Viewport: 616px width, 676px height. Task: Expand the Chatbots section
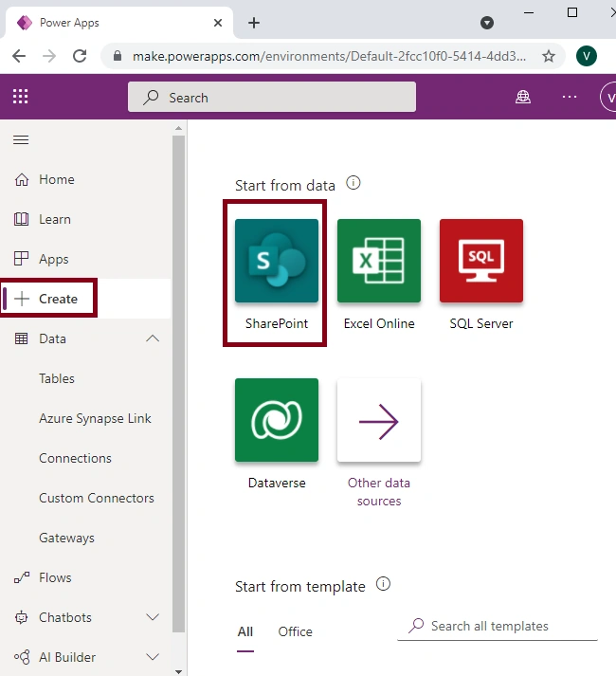[x=153, y=617]
